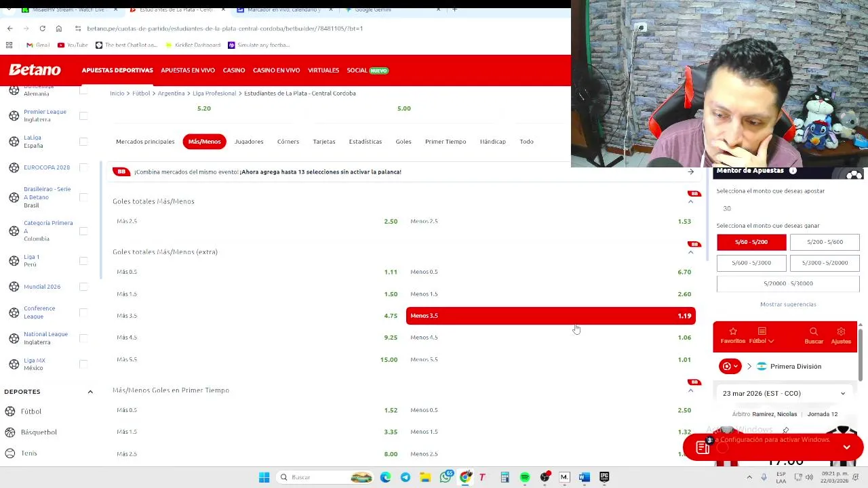The height and width of the screenshot is (488, 868).
Task: Select the Menos 3.5 odds 1.19
Action: click(x=551, y=316)
